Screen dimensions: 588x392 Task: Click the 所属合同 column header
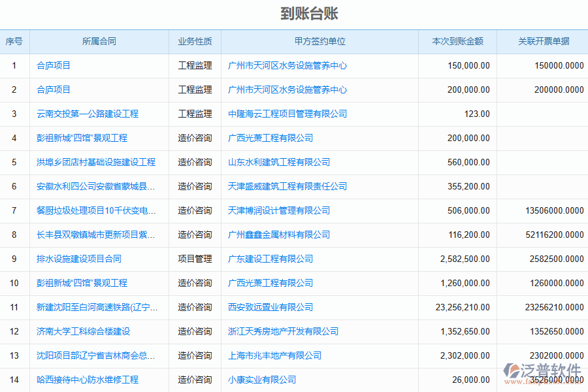tap(99, 41)
